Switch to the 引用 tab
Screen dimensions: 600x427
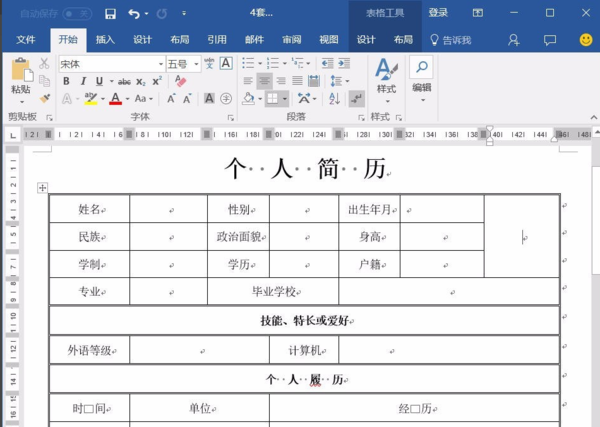(x=217, y=39)
